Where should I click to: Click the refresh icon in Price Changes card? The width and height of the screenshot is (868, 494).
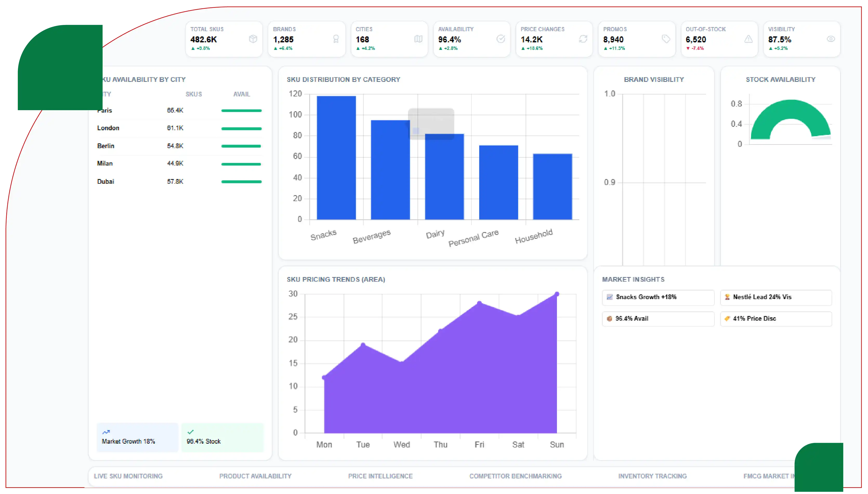pos(583,39)
